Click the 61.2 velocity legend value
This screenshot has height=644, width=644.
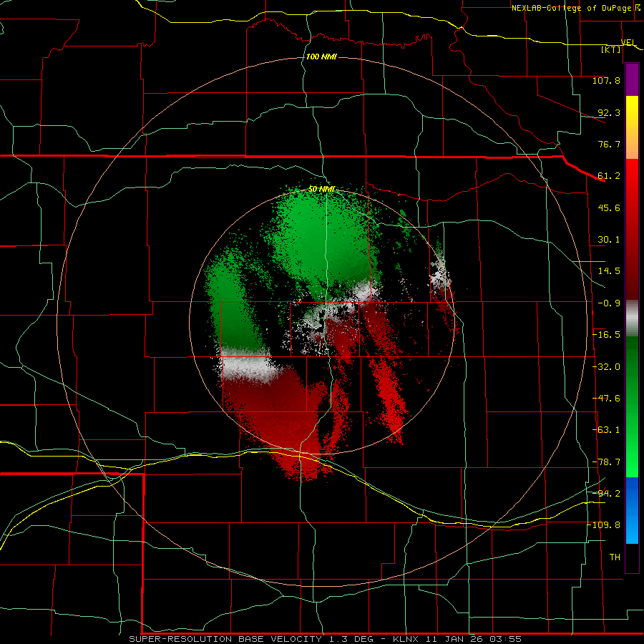(609, 176)
